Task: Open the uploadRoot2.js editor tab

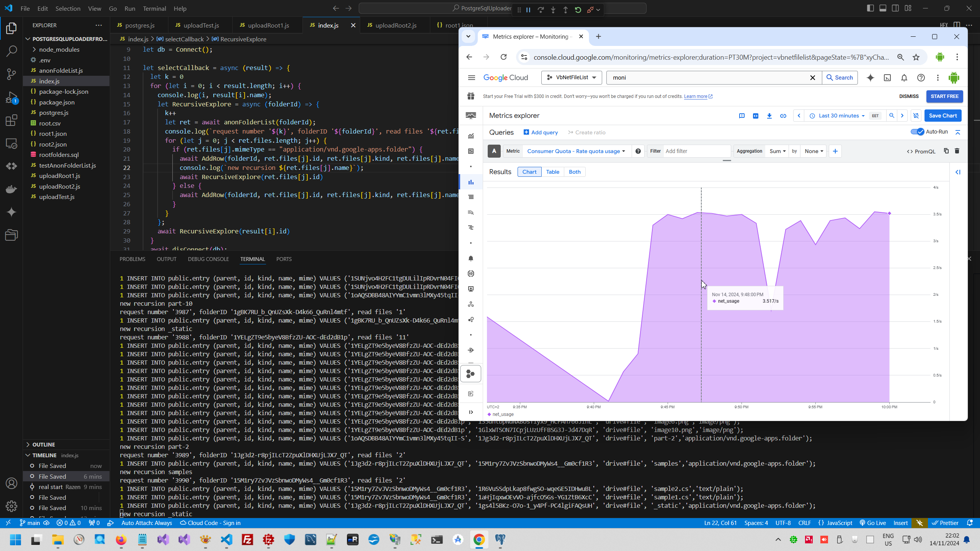Action: pos(395,25)
